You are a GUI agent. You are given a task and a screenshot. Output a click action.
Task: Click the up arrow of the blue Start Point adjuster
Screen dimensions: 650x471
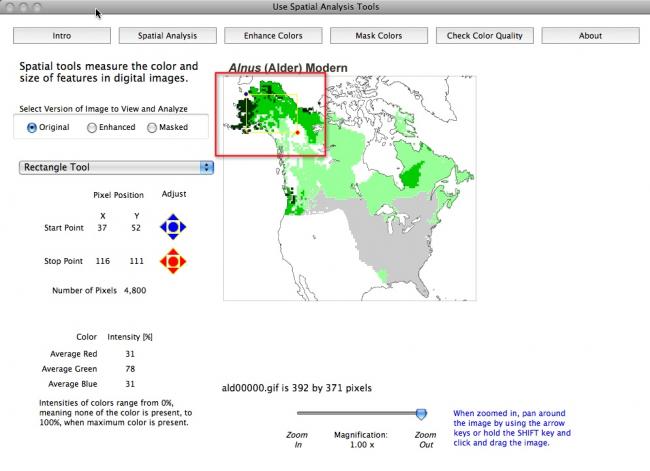173,217
